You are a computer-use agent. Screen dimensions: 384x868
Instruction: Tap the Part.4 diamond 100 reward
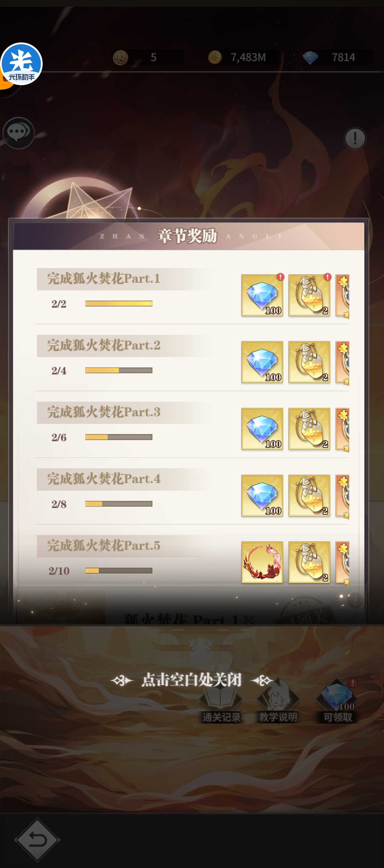(262, 495)
